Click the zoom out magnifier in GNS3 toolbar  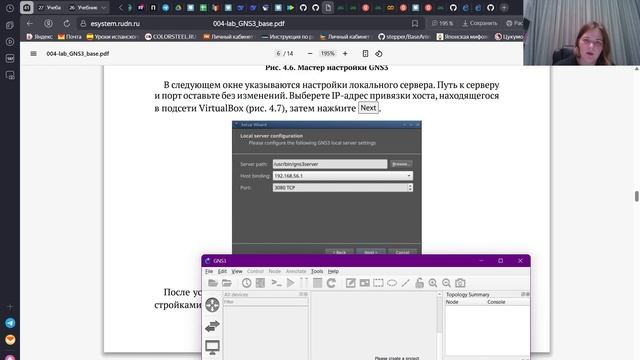[447, 283]
